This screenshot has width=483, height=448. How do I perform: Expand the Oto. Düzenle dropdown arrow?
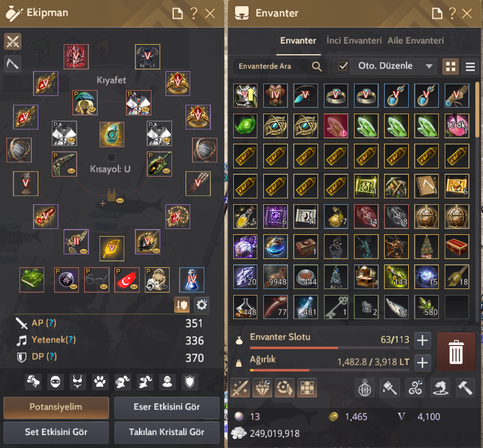(429, 66)
